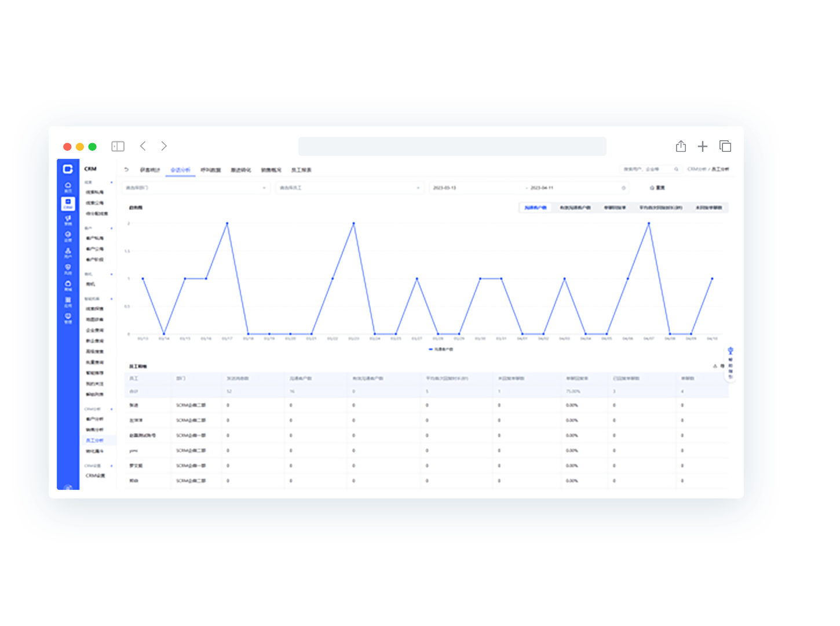Click the yimi employee name in the table

click(134, 450)
